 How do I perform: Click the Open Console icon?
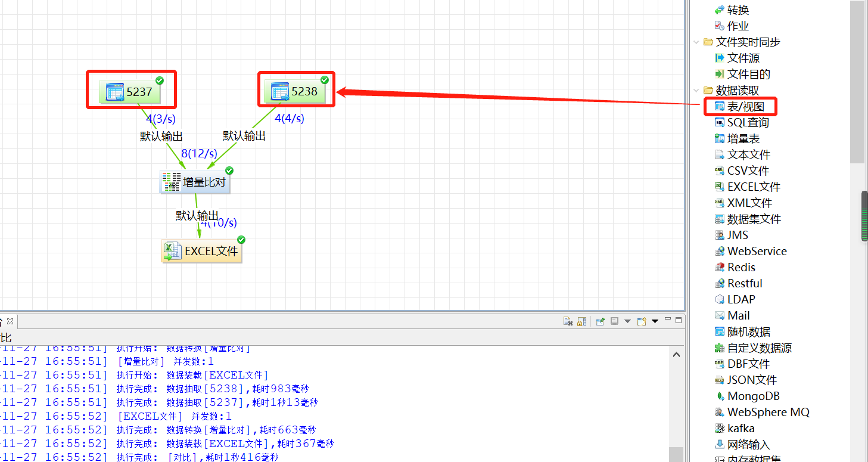click(642, 321)
